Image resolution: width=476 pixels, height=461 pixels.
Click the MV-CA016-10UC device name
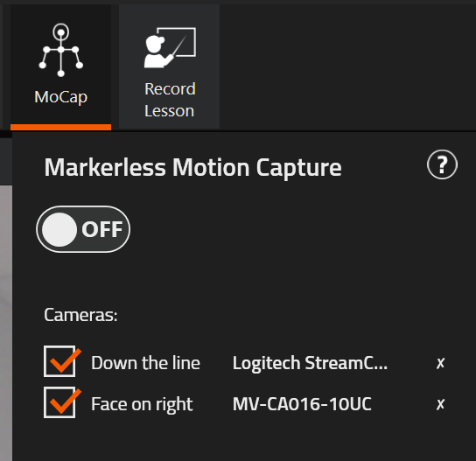pyautogui.click(x=302, y=404)
